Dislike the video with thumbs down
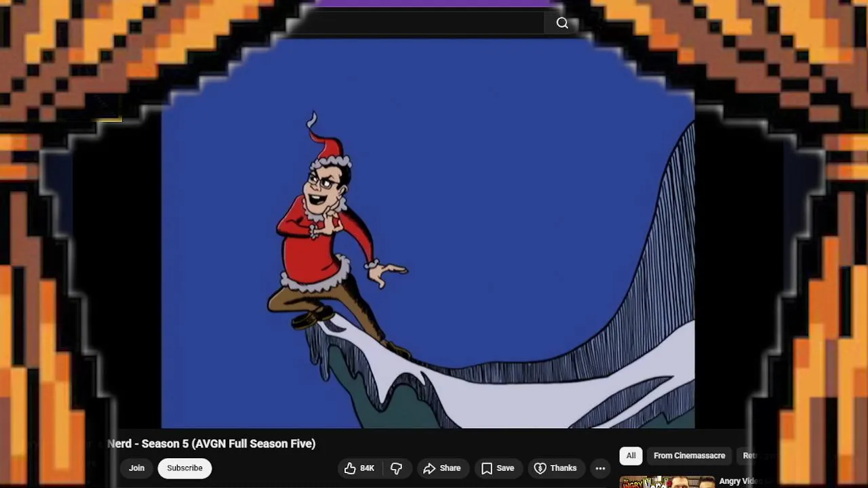The image size is (868, 488). tap(397, 468)
